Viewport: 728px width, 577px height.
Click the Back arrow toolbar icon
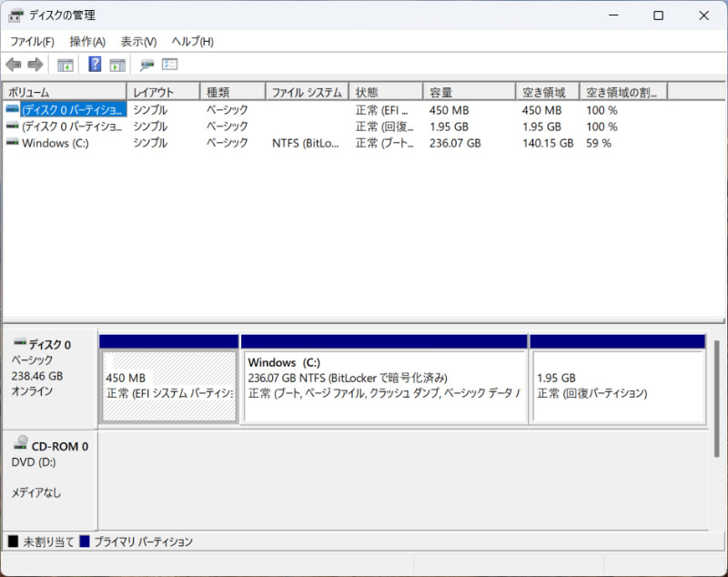point(14,65)
